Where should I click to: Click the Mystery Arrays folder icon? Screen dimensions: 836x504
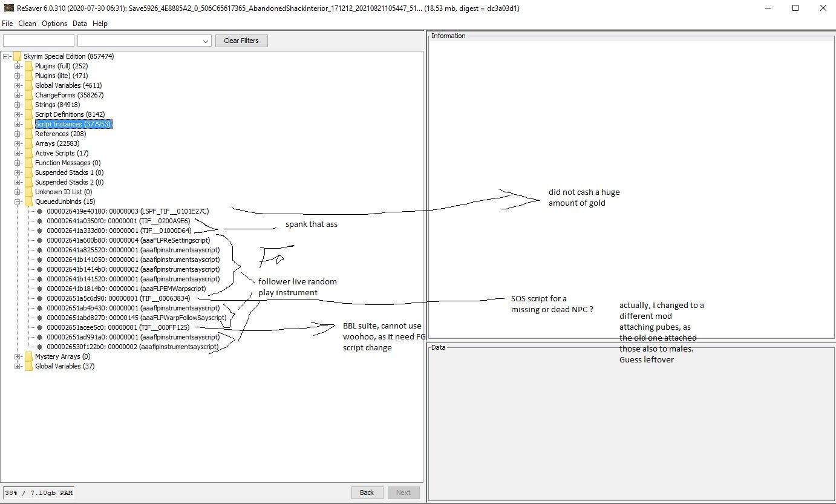28,356
